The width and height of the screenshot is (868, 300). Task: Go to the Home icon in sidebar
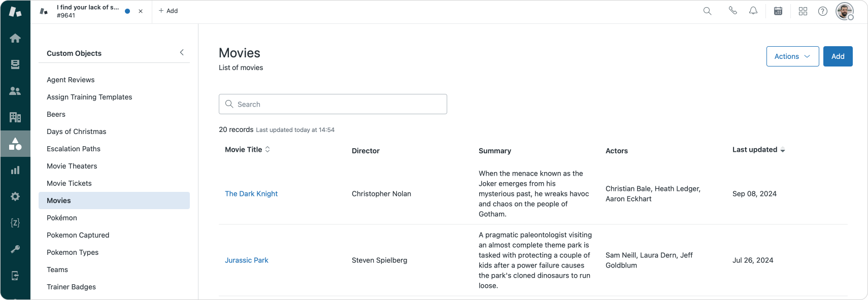[15, 38]
